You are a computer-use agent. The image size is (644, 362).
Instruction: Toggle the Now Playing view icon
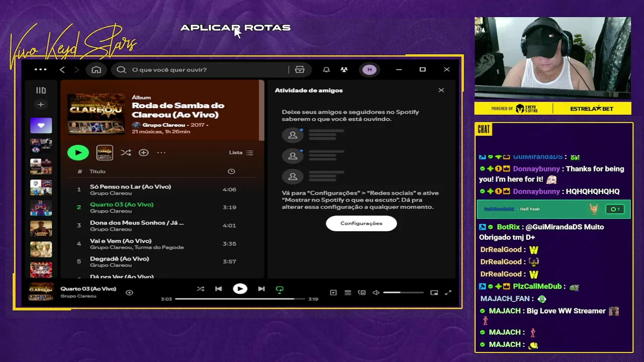[x=333, y=293]
